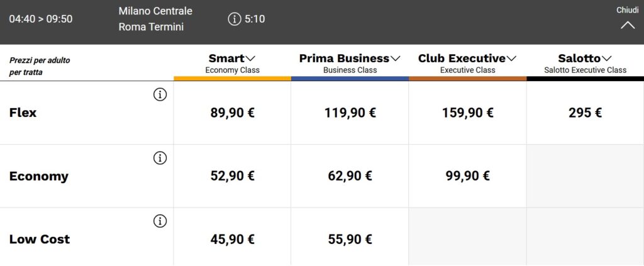Show Low Cost fare information icon
Image resolution: width=644 pixels, height=266 pixels.
[x=160, y=221]
